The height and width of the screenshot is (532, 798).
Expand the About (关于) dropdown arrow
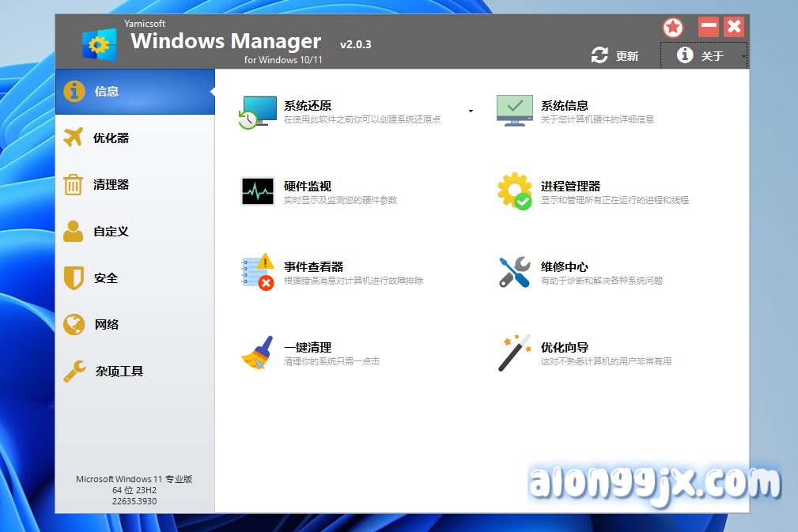743,57
